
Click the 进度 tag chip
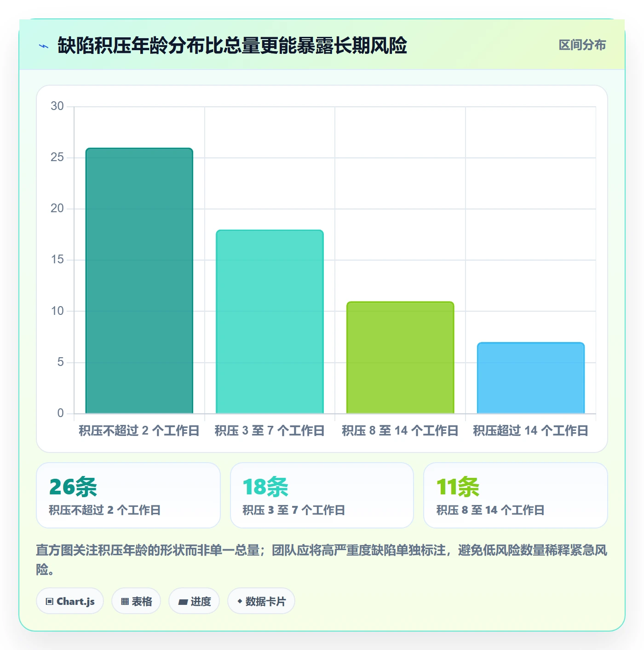point(194,601)
